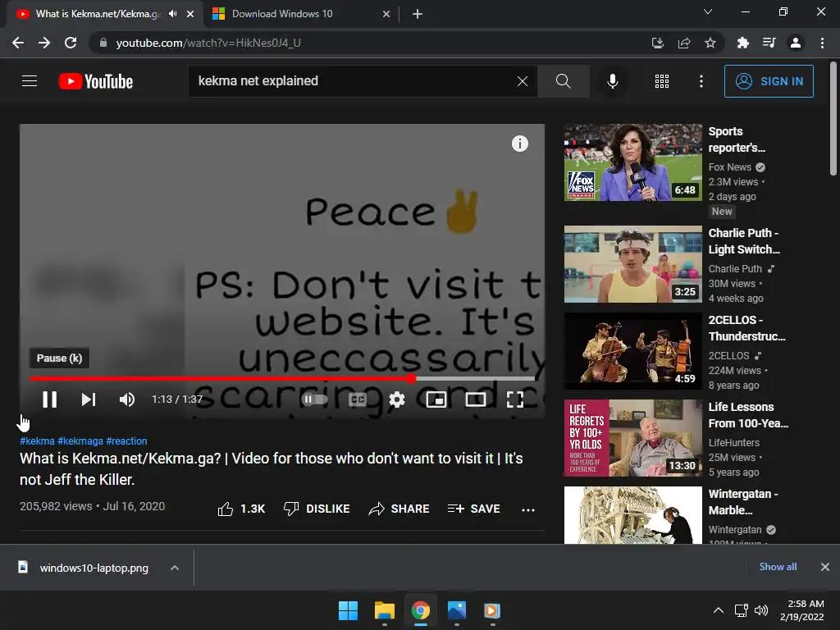The width and height of the screenshot is (840, 630).
Task: Enable miniplayer mode
Action: click(436, 399)
